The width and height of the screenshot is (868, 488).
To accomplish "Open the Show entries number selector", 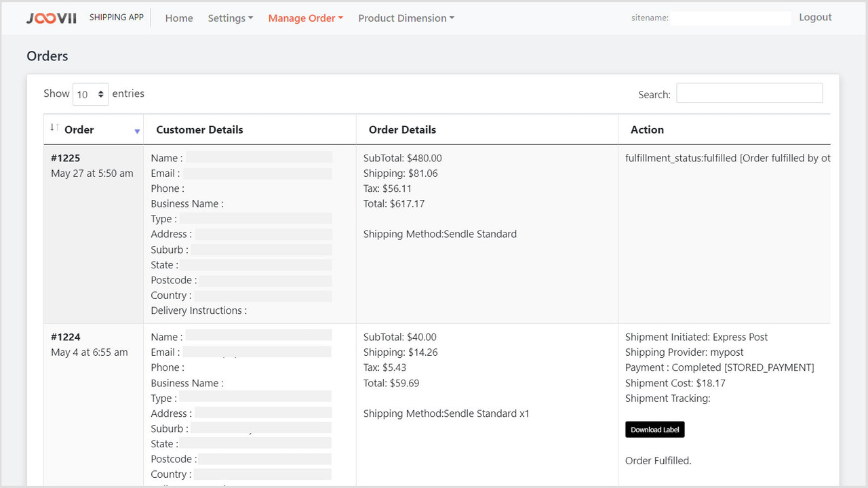I will click(90, 94).
